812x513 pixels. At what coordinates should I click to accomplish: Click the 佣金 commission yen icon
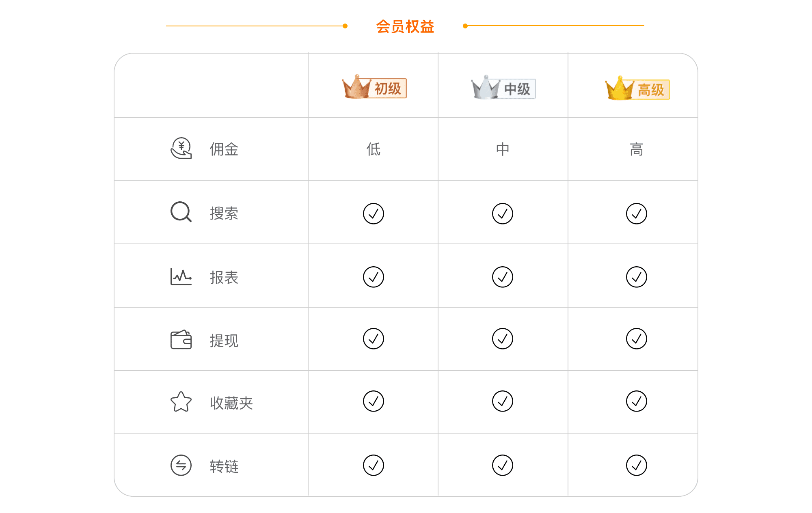[x=181, y=148]
